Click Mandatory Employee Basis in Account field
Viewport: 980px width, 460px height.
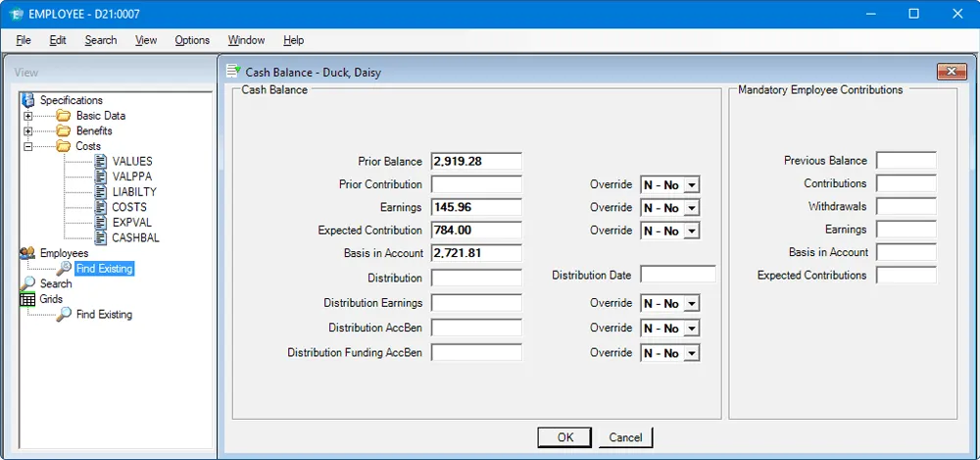coord(906,252)
